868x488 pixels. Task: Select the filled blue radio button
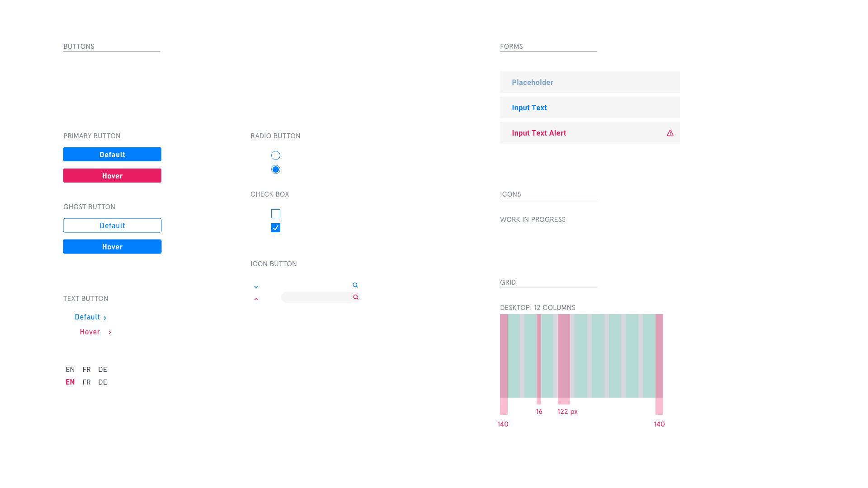coord(276,169)
